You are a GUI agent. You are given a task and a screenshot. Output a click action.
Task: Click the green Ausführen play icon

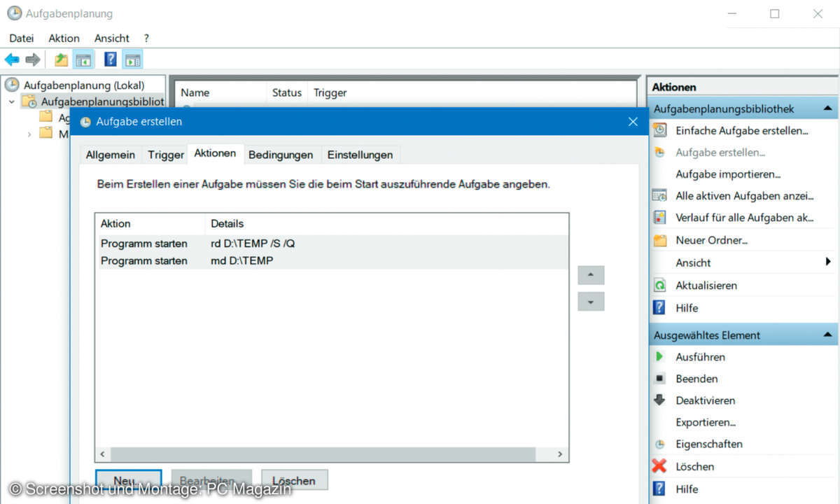(x=659, y=356)
